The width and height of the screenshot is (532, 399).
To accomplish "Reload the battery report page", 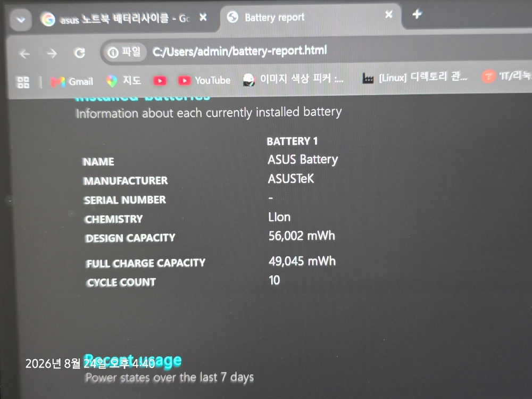I will 80,53.
